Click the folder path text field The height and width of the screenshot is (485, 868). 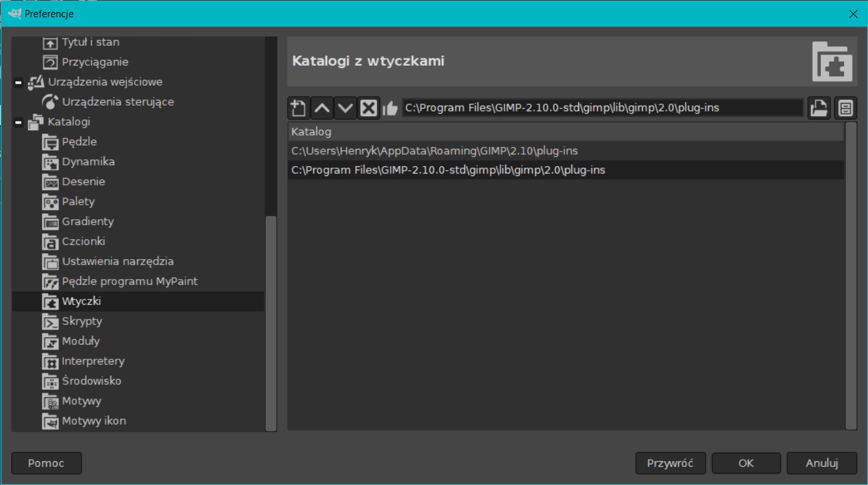tap(601, 108)
